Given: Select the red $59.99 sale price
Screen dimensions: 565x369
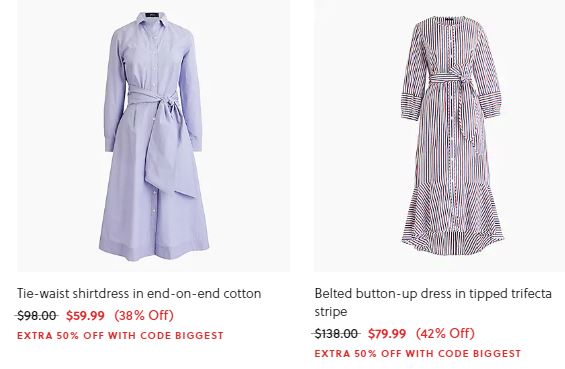Looking at the screenshot, I should 85,316.
